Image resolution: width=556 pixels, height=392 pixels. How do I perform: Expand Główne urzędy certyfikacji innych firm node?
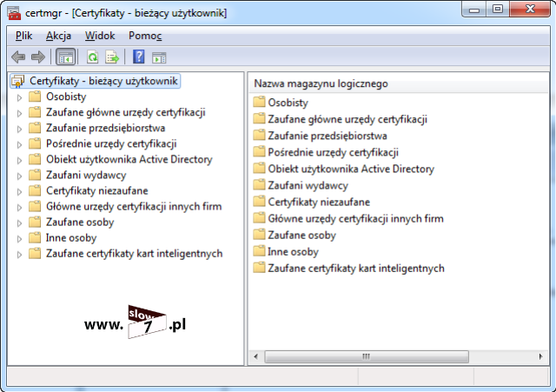(19, 207)
